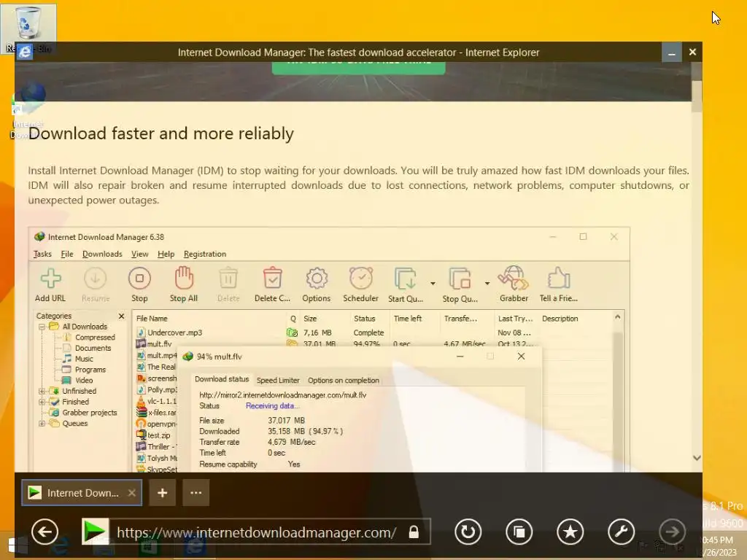The width and height of the screenshot is (747, 560).
Task: Click the Internet Explorer icon in title bar
Action: tap(25, 52)
